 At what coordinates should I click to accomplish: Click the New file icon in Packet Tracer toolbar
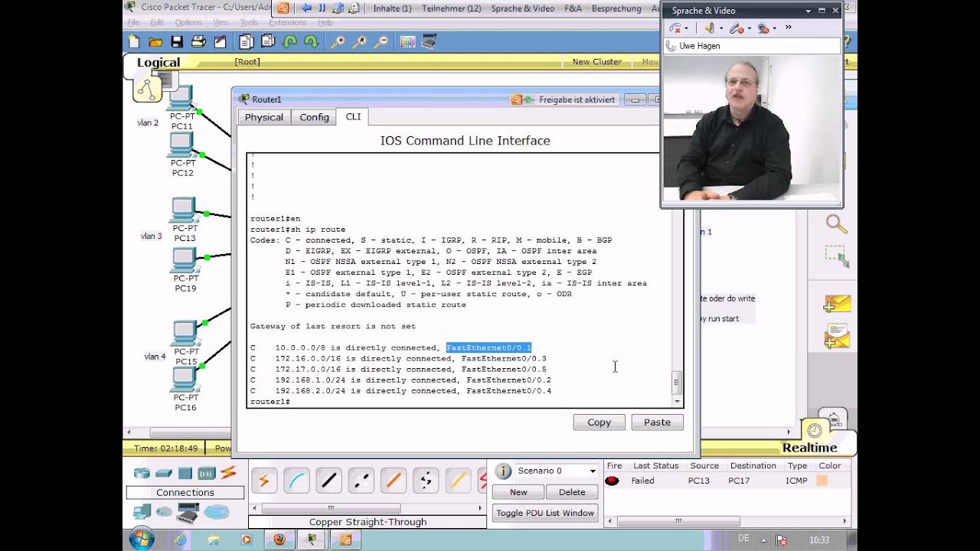click(135, 42)
